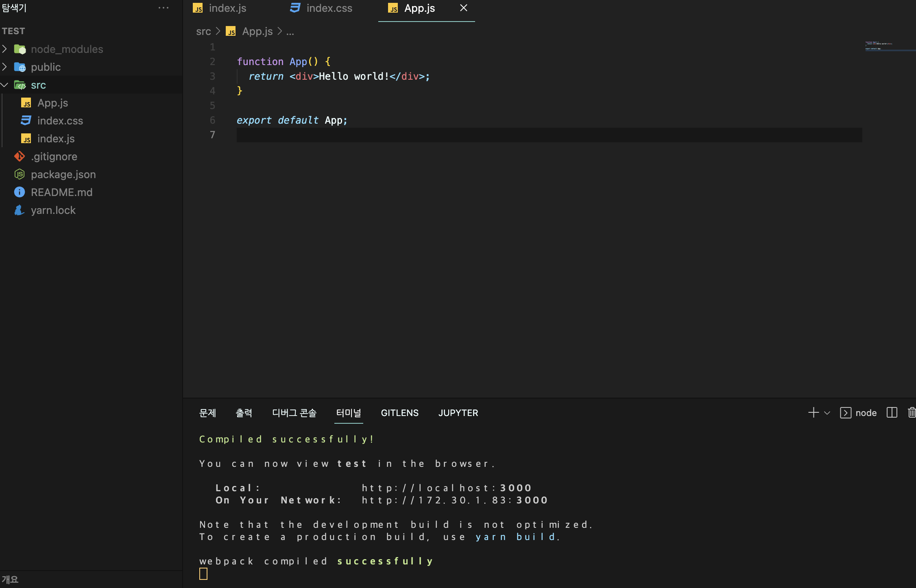Image resolution: width=916 pixels, height=588 pixels.
Task: Close the App.js editor tab
Action: tap(463, 8)
